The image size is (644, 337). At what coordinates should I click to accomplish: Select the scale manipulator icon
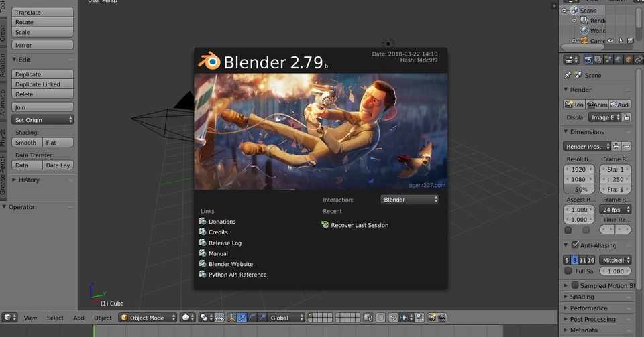(x=262, y=318)
